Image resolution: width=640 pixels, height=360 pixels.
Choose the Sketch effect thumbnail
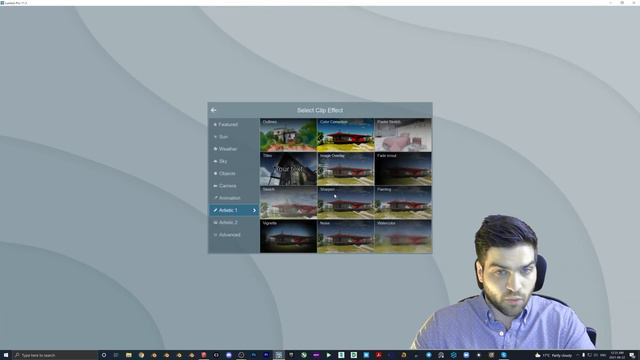click(x=288, y=202)
